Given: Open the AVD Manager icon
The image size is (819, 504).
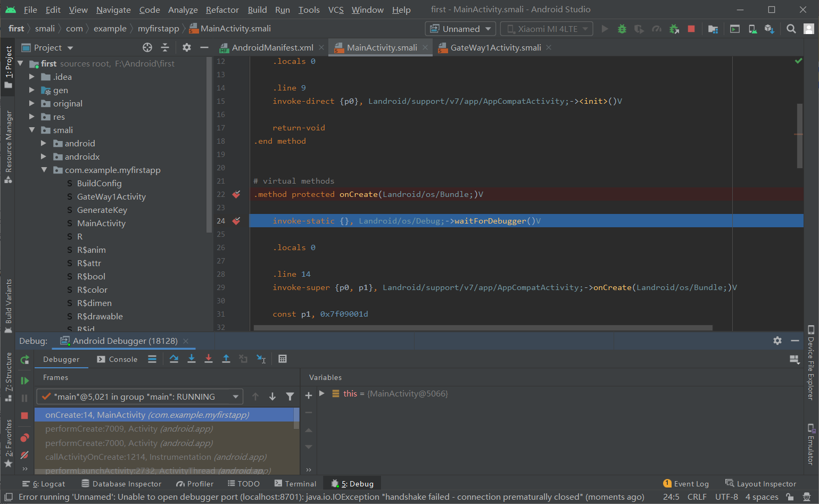Looking at the screenshot, I should coord(752,29).
